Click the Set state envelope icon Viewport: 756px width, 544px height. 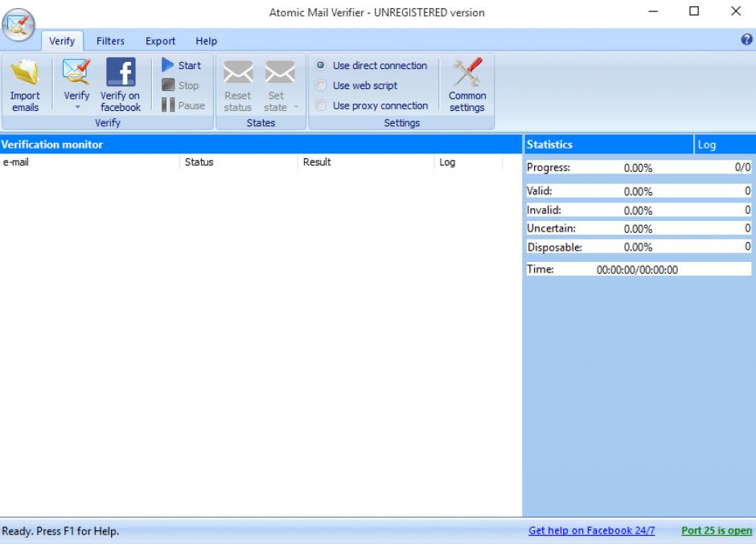pos(280,72)
